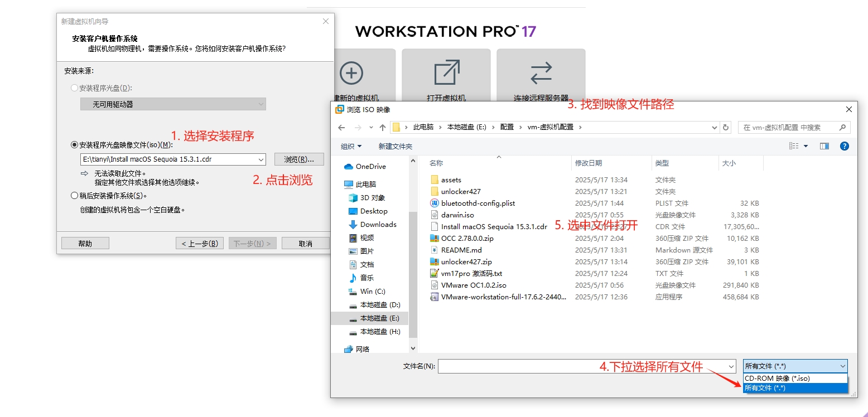The image size is (868, 417).
Task: Choose CD-ROM 映像 (*.iso) filter option
Action: pos(795,378)
